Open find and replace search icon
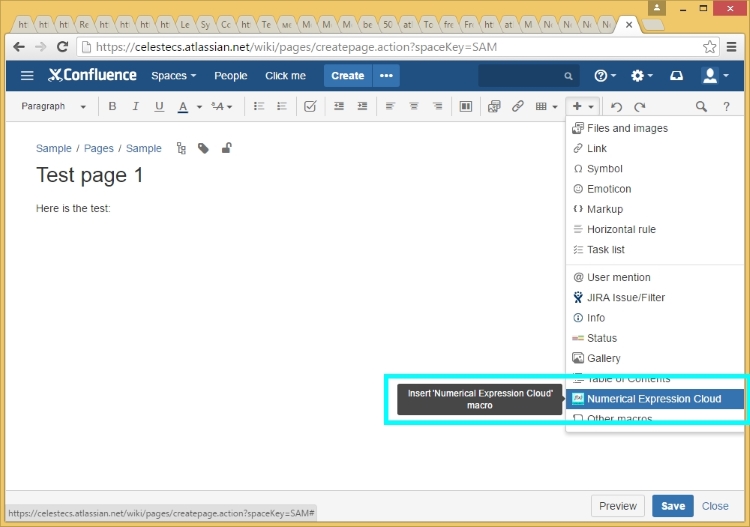This screenshot has height=527, width=750. (701, 106)
